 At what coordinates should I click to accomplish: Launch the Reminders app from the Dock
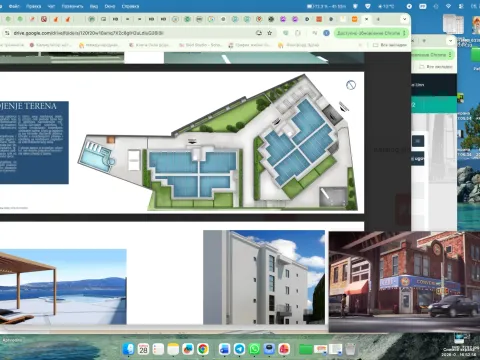coord(158,349)
